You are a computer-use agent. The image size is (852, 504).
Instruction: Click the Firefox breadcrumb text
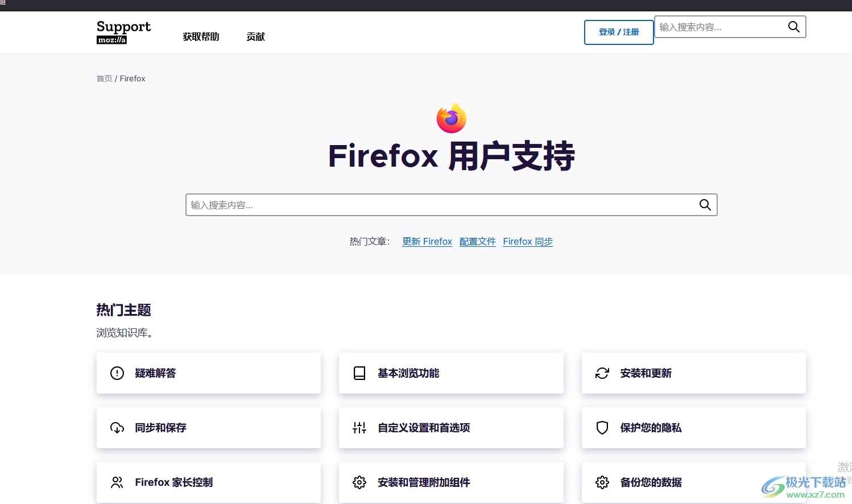point(133,79)
